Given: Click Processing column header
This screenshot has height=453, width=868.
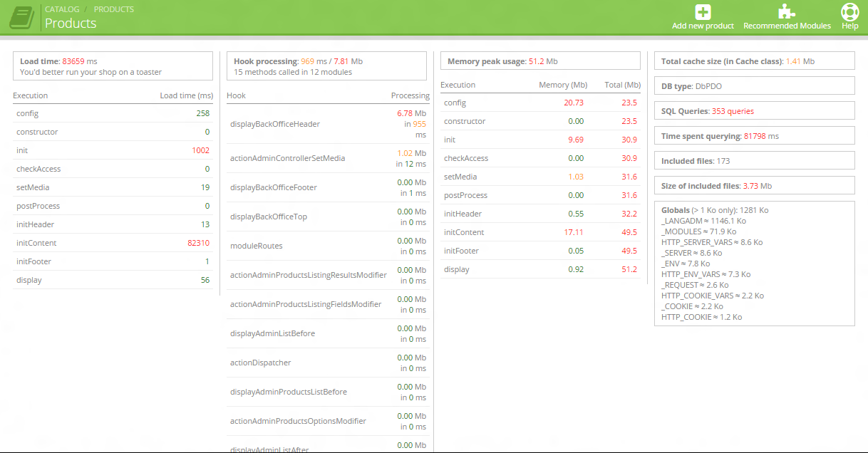Looking at the screenshot, I should (410, 95).
